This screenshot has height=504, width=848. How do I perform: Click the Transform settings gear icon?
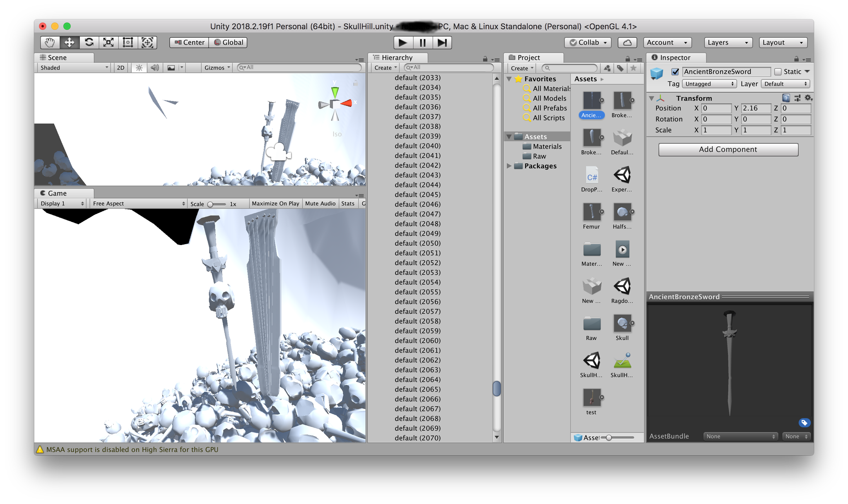pos(807,98)
